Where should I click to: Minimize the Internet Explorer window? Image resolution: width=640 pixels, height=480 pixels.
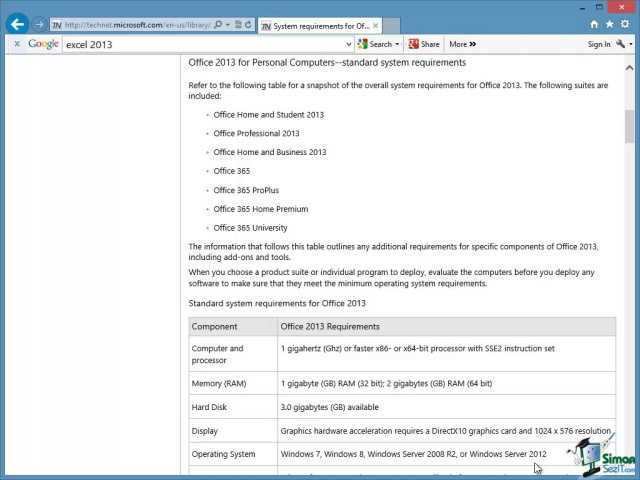pos(582,7)
